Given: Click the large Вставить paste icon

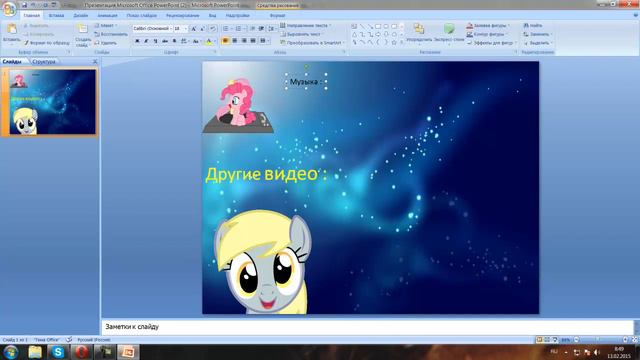Looking at the screenshot, I should pos(12,29).
